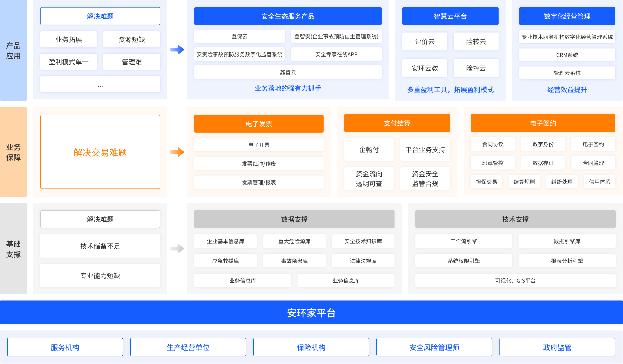
Task: Select the 资金安全监管合规 tile
Action: pos(425,178)
